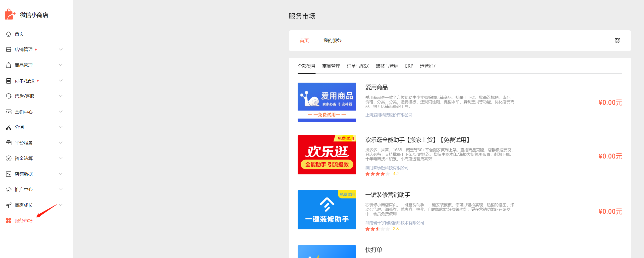This screenshot has width=644, height=258.
Task: Switch to the 首页 tab in 服务市场
Action: (x=304, y=41)
